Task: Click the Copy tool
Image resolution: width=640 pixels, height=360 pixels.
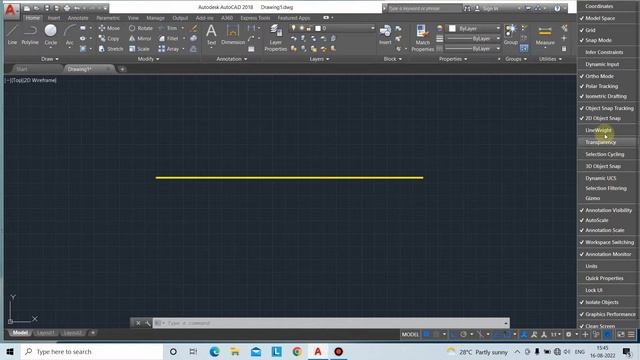Action: click(109, 38)
